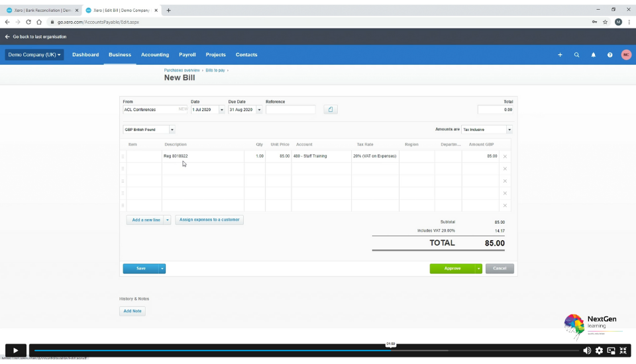
Task: Expand the Save button dropdown arrow
Action: pyautogui.click(x=162, y=268)
